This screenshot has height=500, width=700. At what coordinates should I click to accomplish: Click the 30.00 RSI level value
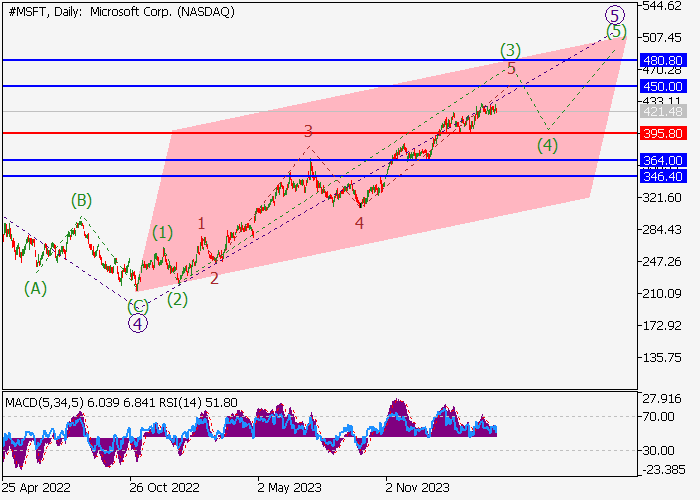click(658, 450)
